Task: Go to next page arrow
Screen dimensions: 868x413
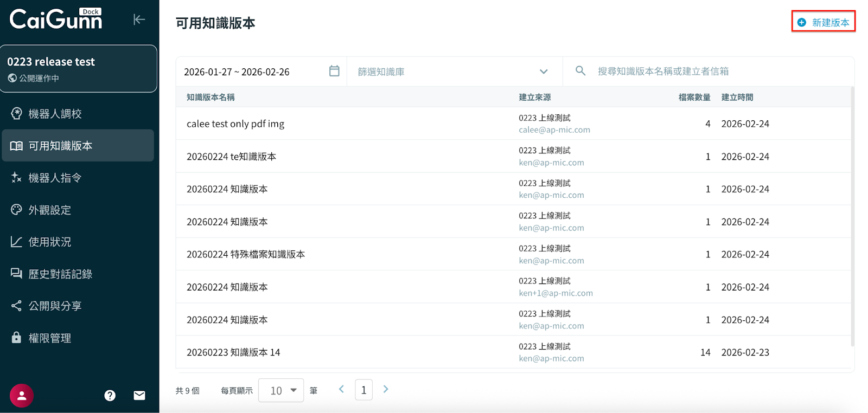Action: tap(386, 389)
